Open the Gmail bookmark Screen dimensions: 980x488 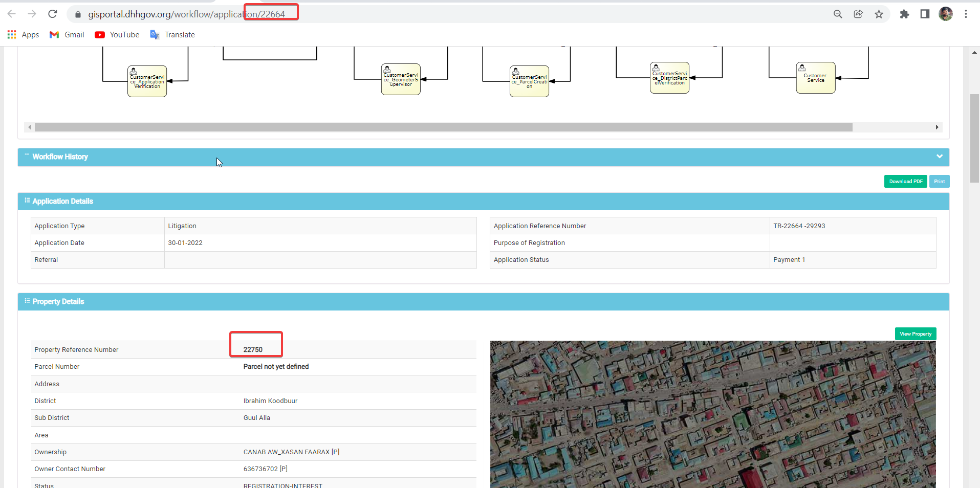pos(67,35)
